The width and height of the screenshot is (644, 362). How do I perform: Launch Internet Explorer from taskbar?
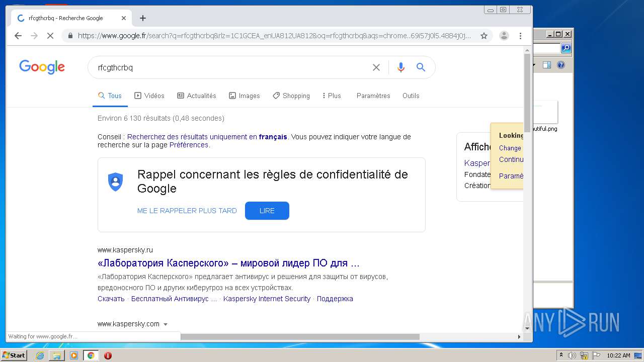[40, 355]
